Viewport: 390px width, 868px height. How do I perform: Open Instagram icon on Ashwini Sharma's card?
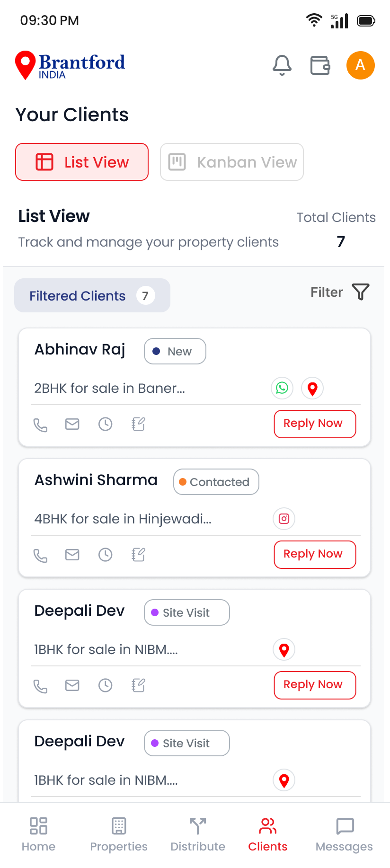284,519
